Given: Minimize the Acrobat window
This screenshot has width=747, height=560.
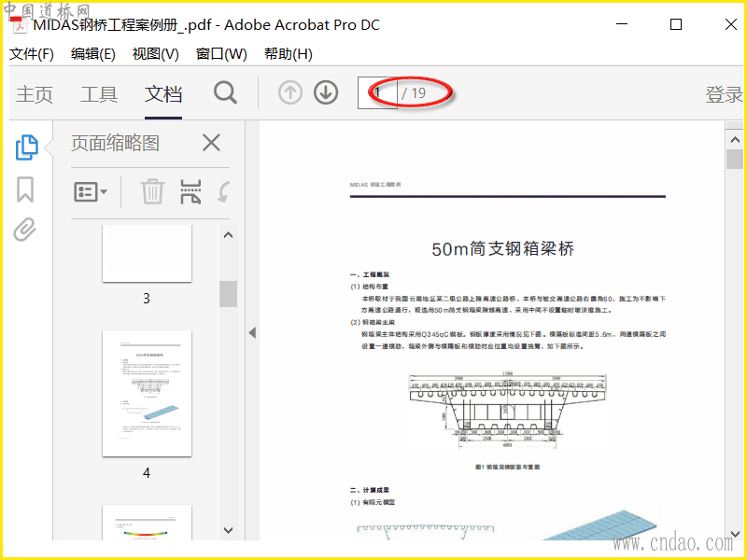Looking at the screenshot, I should click(x=622, y=24).
